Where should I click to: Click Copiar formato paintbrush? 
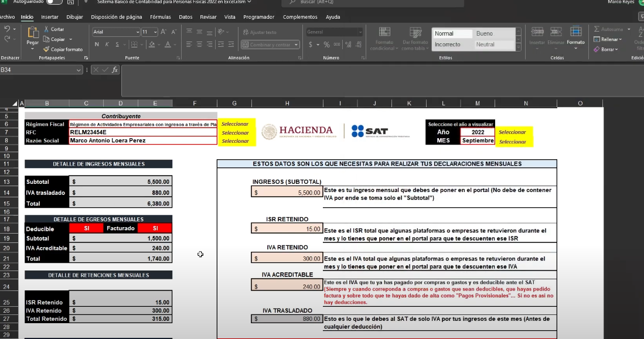coord(63,49)
